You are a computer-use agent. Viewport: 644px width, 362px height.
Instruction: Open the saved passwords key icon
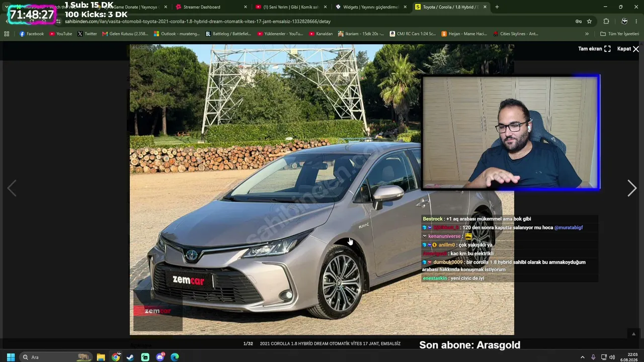tap(579, 21)
